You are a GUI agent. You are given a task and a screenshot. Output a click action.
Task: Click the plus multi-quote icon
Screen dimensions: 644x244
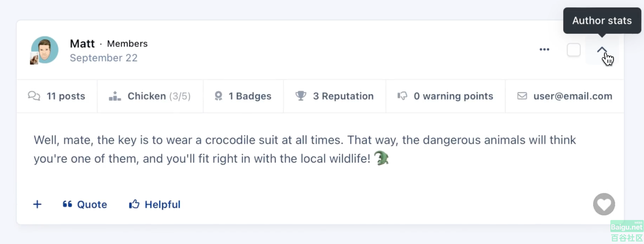[x=37, y=204]
